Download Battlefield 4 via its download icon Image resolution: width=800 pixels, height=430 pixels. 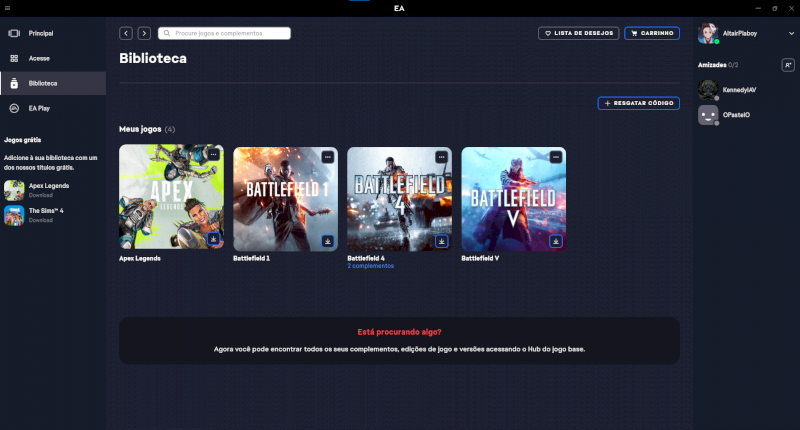click(441, 241)
